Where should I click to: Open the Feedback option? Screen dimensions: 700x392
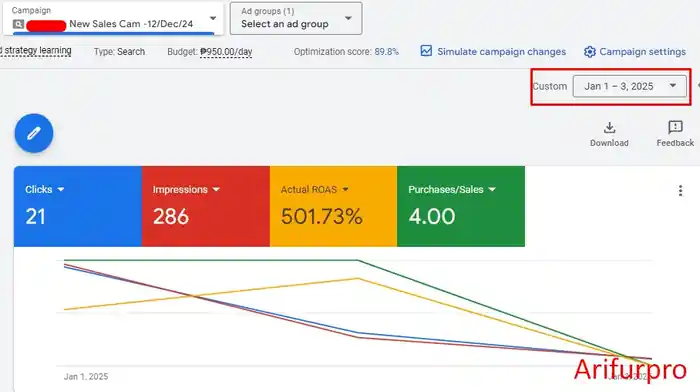click(x=675, y=134)
